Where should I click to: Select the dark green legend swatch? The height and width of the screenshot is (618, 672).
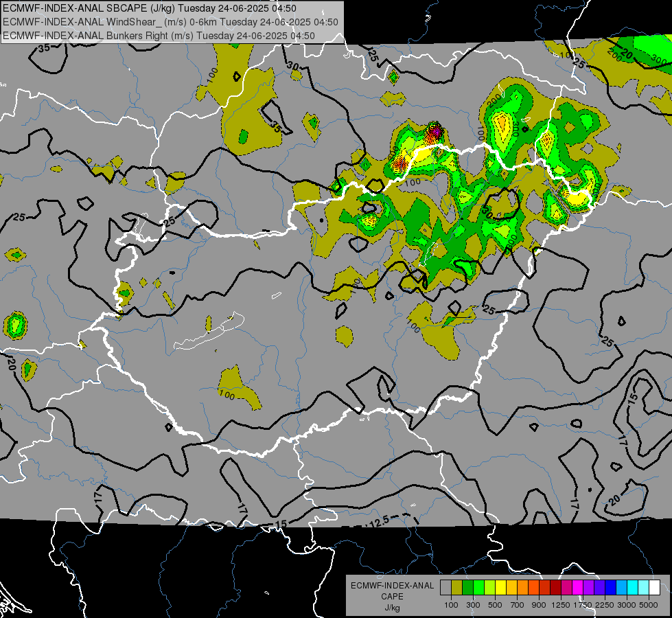(467, 588)
